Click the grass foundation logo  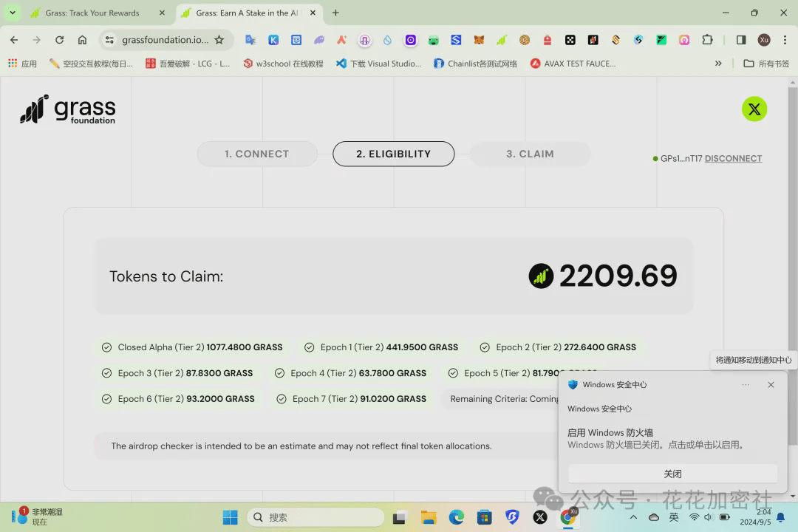[x=68, y=109]
